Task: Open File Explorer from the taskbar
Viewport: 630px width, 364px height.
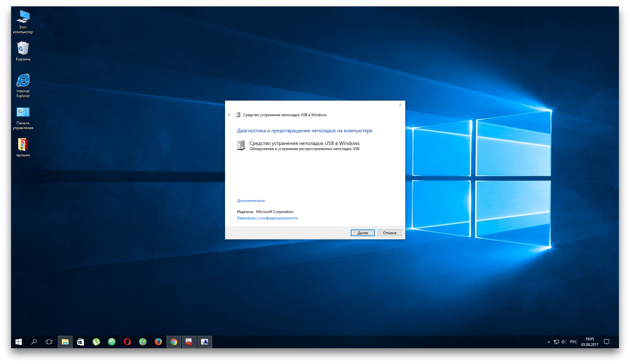Action: (x=65, y=342)
